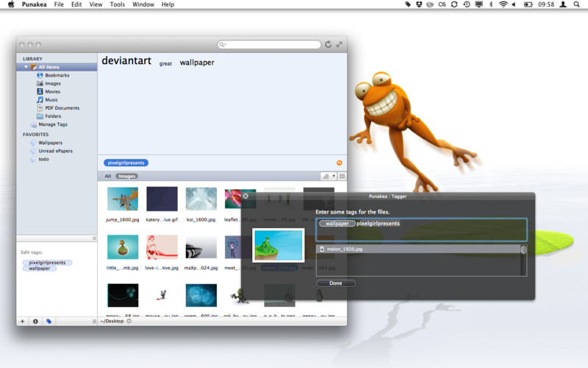Toggle the Images filter pill
This screenshot has height=368, width=588.
coord(127,177)
